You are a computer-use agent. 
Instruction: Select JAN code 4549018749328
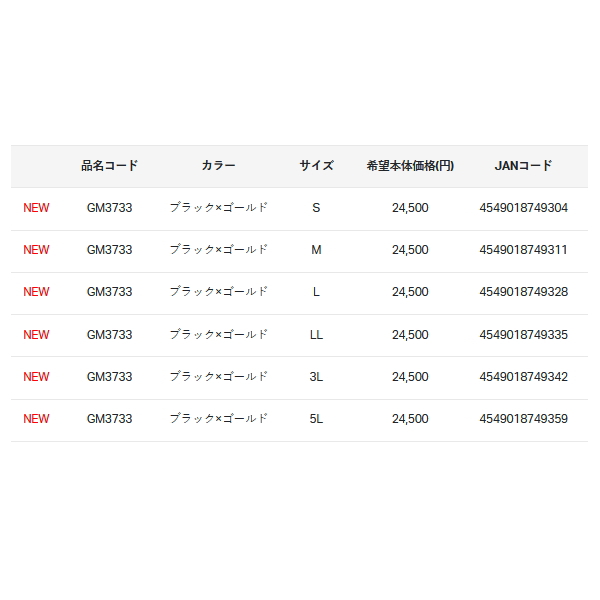523,292
